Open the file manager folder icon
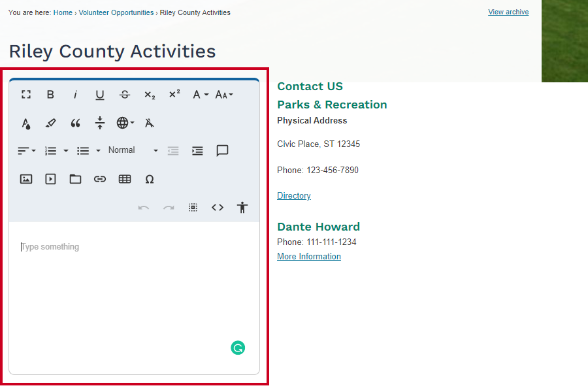This screenshot has width=588, height=390. (75, 179)
